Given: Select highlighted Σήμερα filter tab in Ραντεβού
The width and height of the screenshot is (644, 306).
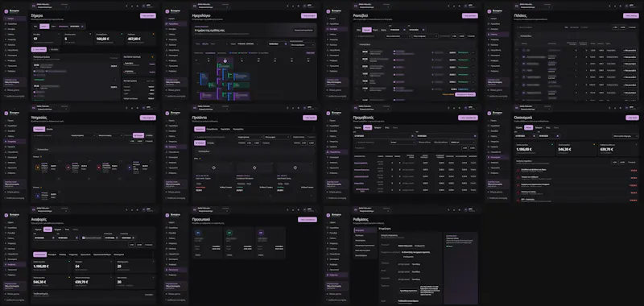Looking at the screenshot, I should 368,30.
